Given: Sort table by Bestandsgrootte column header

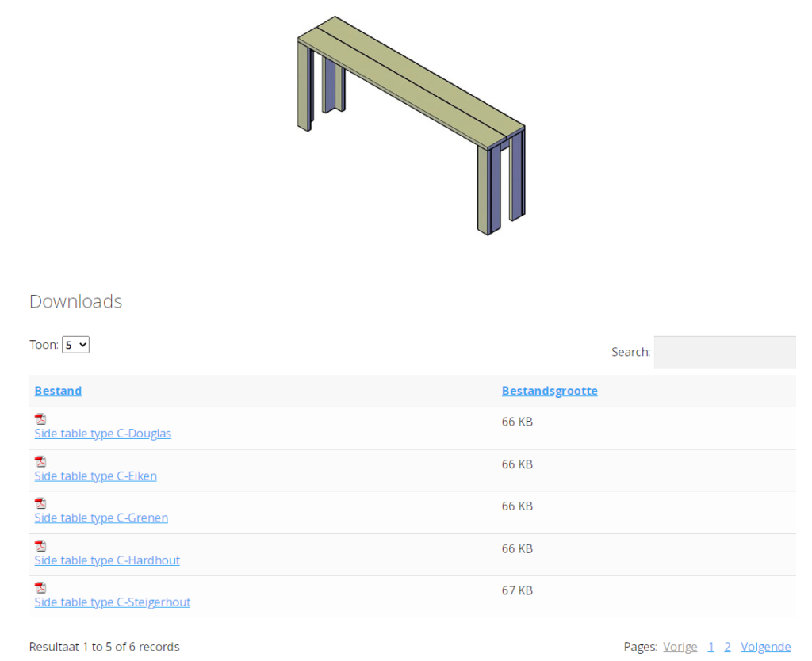Looking at the screenshot, I should pos(550,391).
